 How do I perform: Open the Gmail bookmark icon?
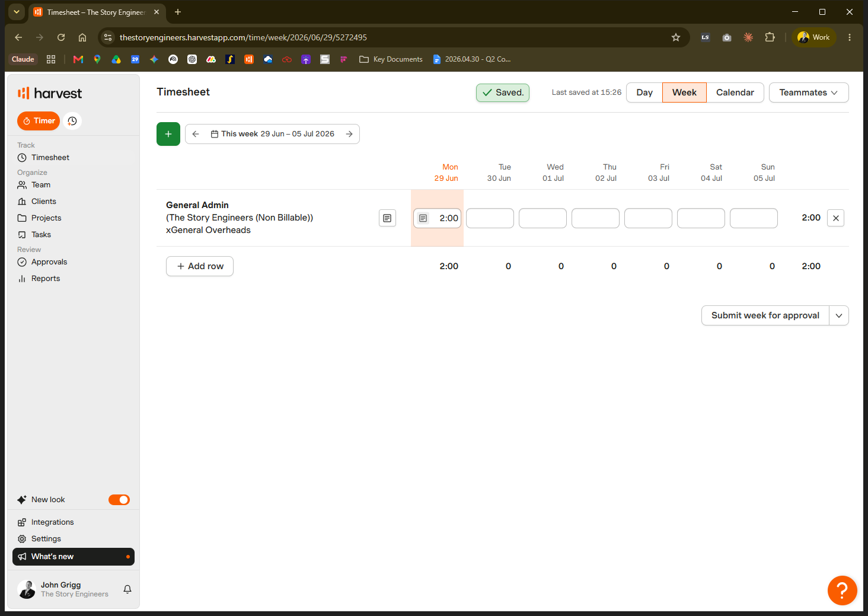pyautogui.click(x=78, y=59)
